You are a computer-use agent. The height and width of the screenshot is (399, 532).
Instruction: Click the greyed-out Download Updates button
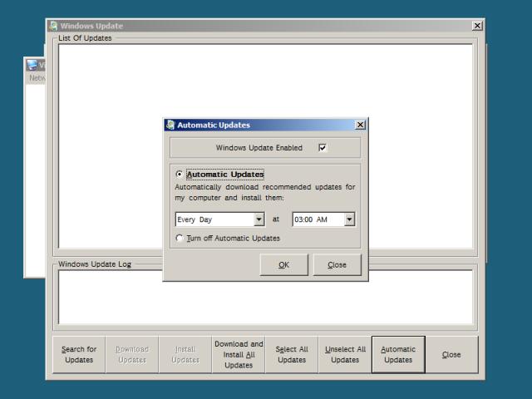[132, 355]
